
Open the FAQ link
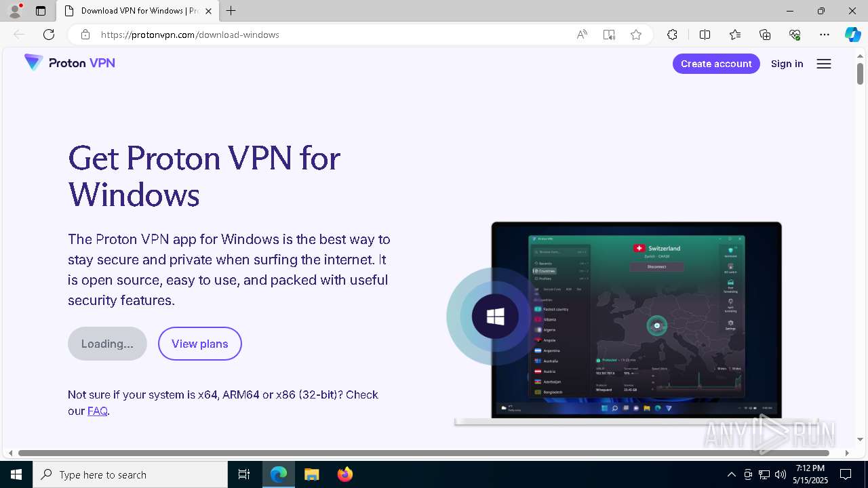[98, 411]
